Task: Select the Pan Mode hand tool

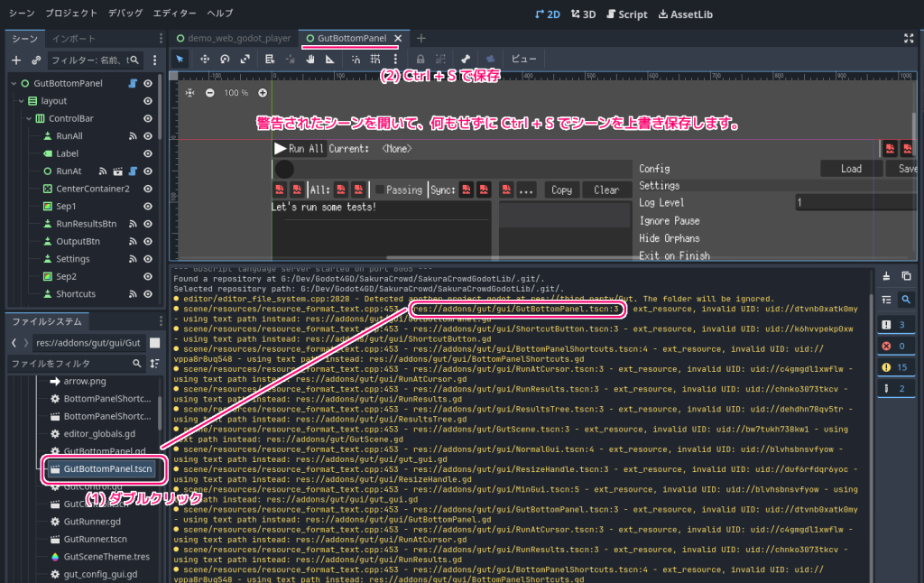Action: (310, 59)
